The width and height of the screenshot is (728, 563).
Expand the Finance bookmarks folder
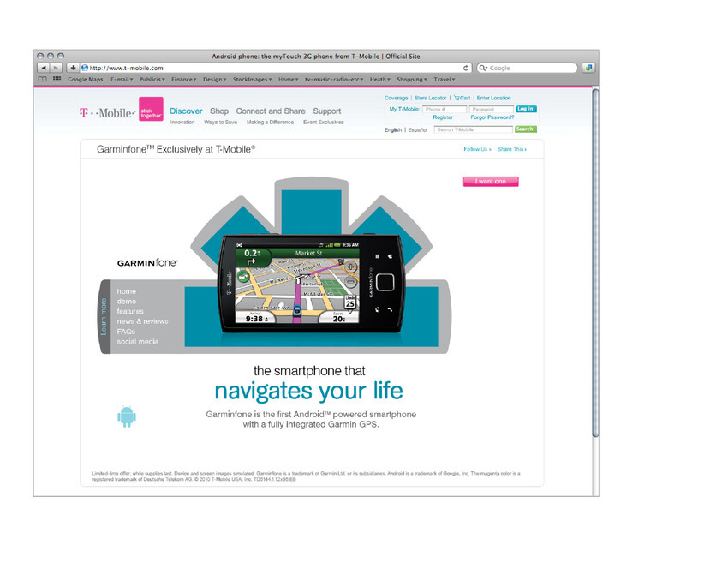pos(184,80)
